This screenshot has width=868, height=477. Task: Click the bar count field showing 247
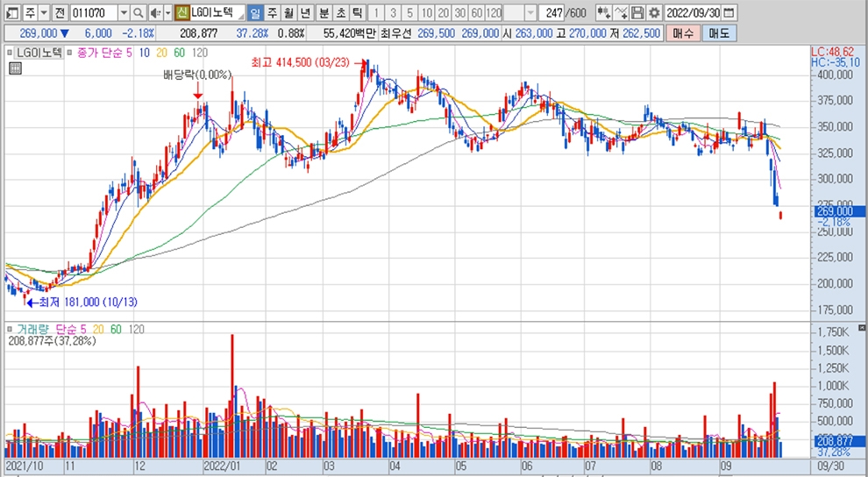tap(552, 12)
